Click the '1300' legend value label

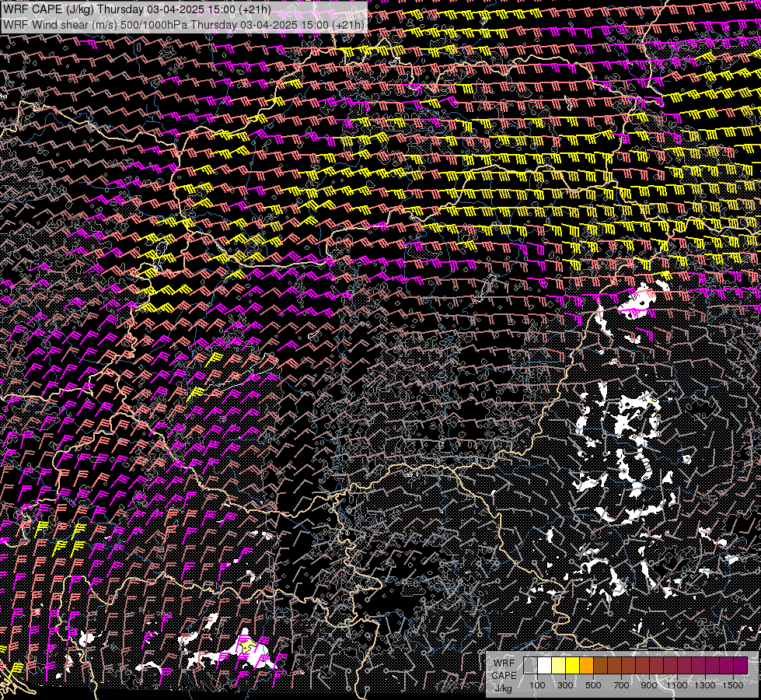tap(705, 685)
